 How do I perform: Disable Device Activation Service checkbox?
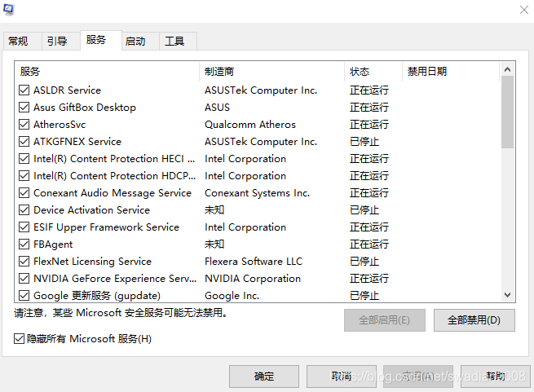click(24, 209)
